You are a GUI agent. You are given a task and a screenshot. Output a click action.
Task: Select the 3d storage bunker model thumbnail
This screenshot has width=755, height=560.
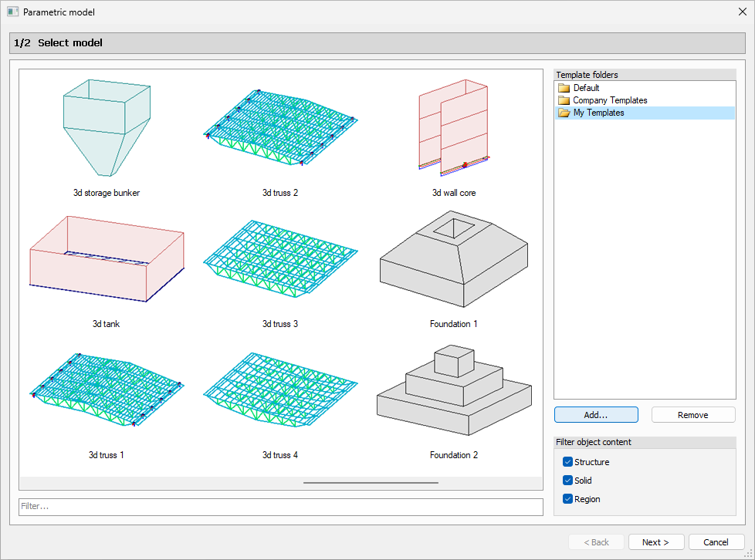tap(106, 130)
